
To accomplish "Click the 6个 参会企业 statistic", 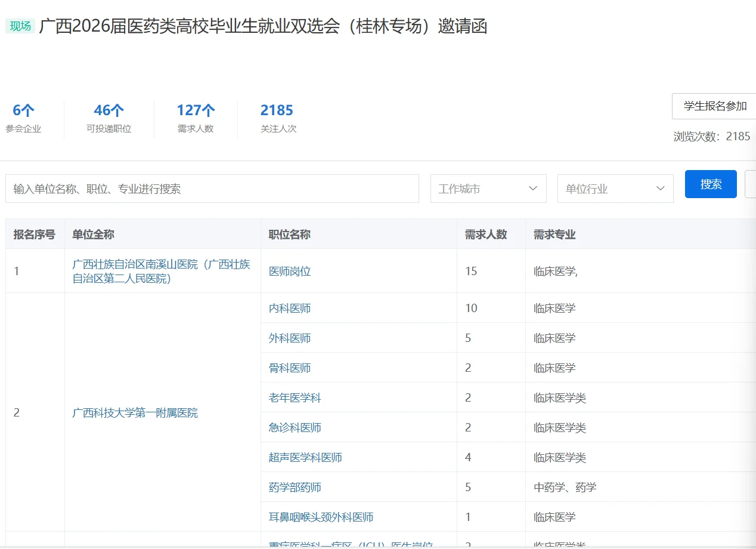I will (24, 118).
